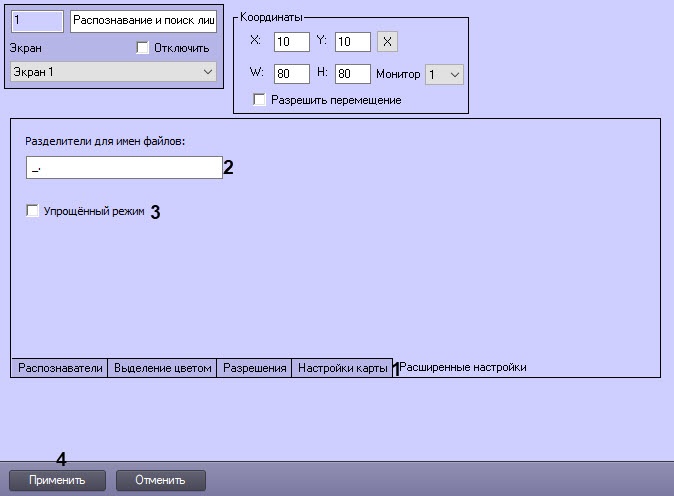Screen dimensions: 674x496
Task: Select the Разрешения tab
Action: 254,368
